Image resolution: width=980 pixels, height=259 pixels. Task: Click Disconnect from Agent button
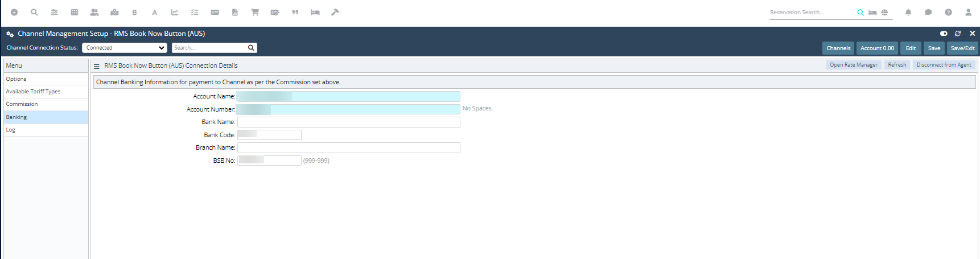click(x=944, y=65)
